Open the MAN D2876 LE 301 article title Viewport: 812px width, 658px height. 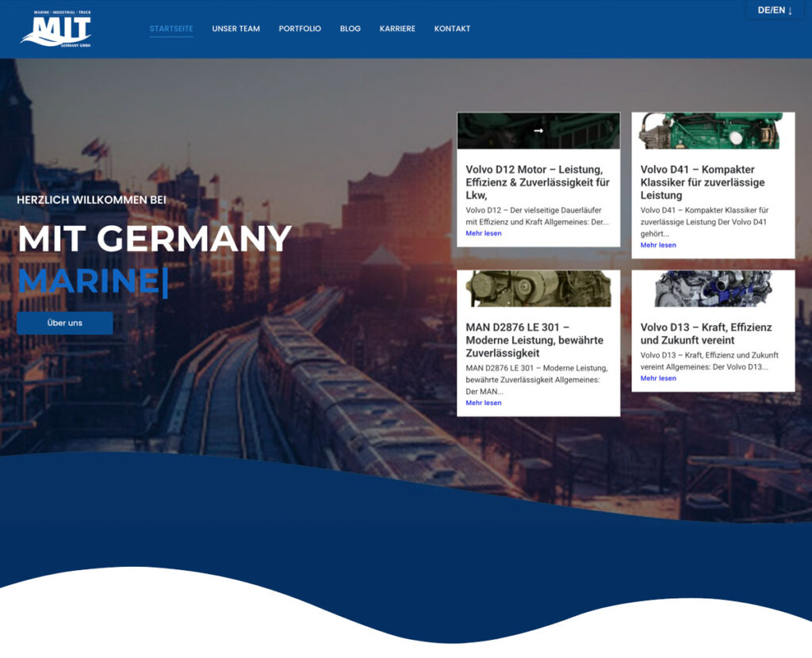pos(534,340)
